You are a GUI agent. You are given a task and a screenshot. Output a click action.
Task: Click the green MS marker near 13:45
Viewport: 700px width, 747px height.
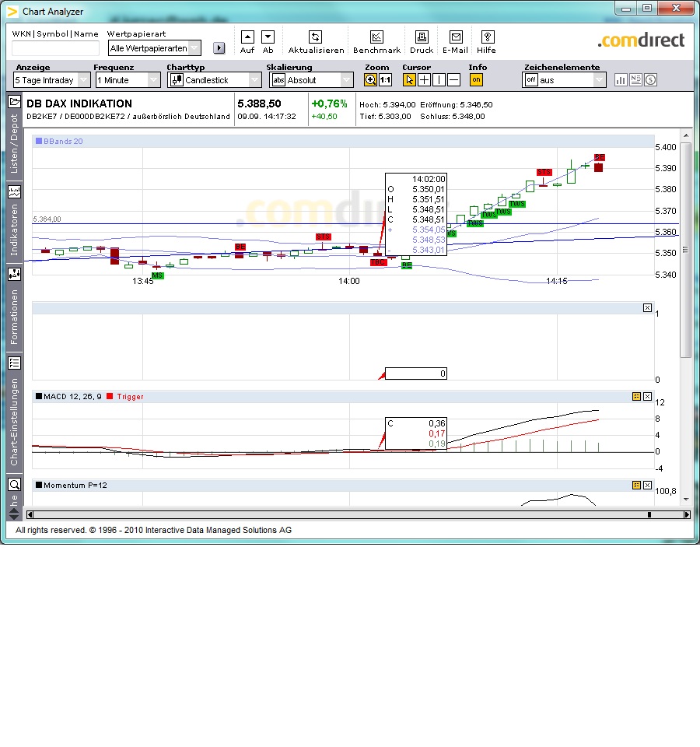click(x=157, y=275)
